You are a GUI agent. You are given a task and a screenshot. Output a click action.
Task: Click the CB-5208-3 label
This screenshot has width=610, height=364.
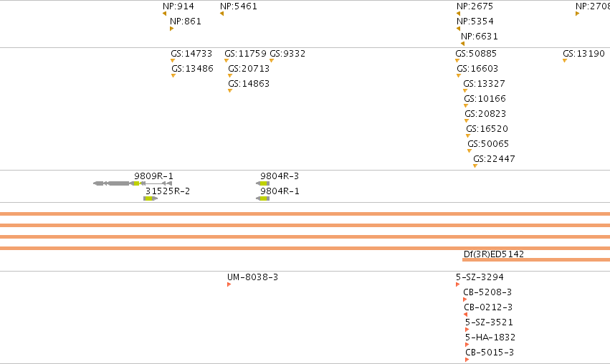coord(487,292)
